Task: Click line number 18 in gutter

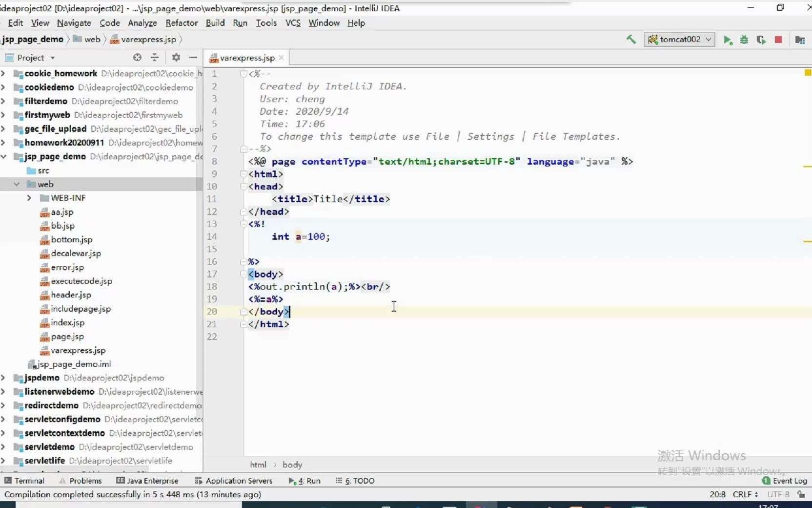Action: [212, 286]
